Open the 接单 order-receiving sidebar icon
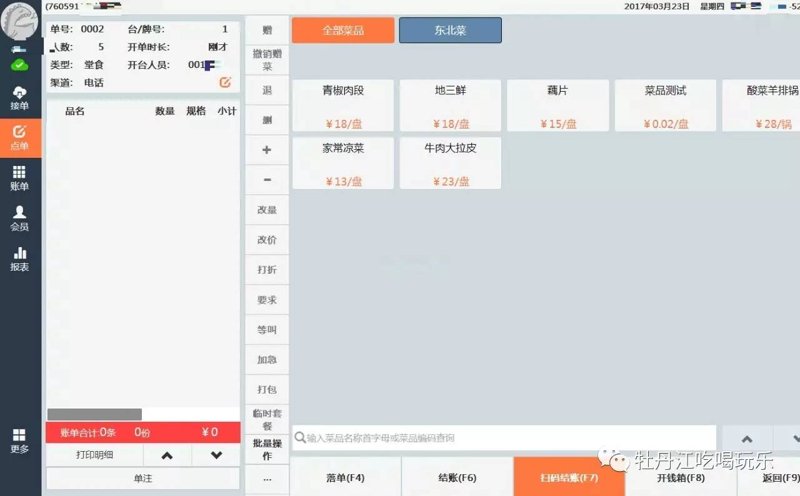800x496 pixels. (19, 98)
